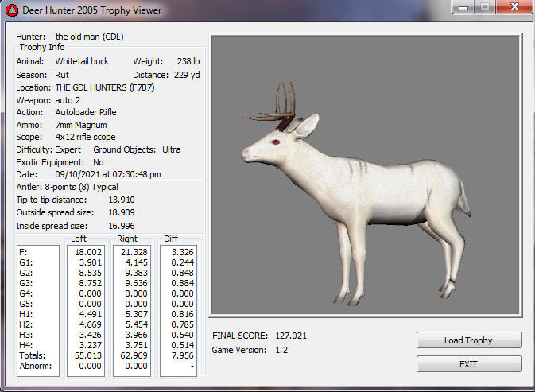Click the inside spread size value 16.996
The image size is (535, 392).
(x=122, y=225)
